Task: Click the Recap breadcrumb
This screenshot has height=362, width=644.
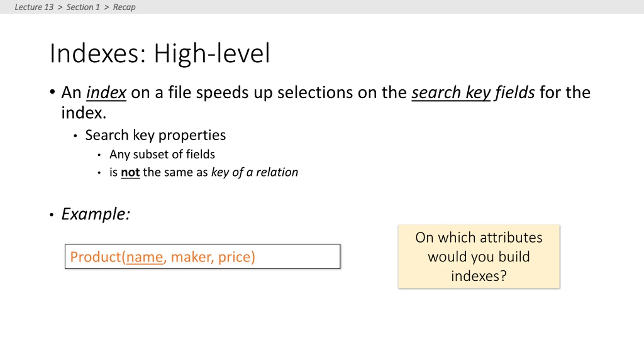Action: tap(124, 7)
